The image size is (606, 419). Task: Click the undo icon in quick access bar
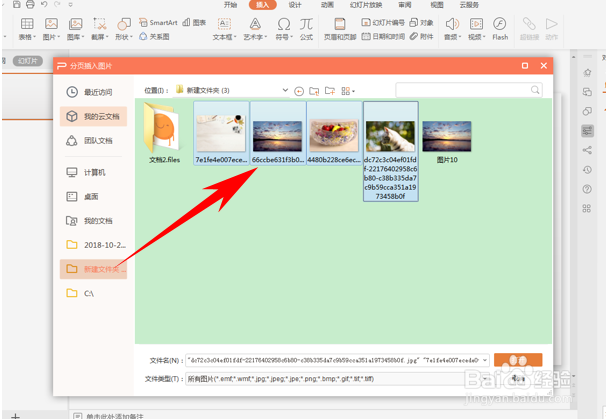(44, 5)
